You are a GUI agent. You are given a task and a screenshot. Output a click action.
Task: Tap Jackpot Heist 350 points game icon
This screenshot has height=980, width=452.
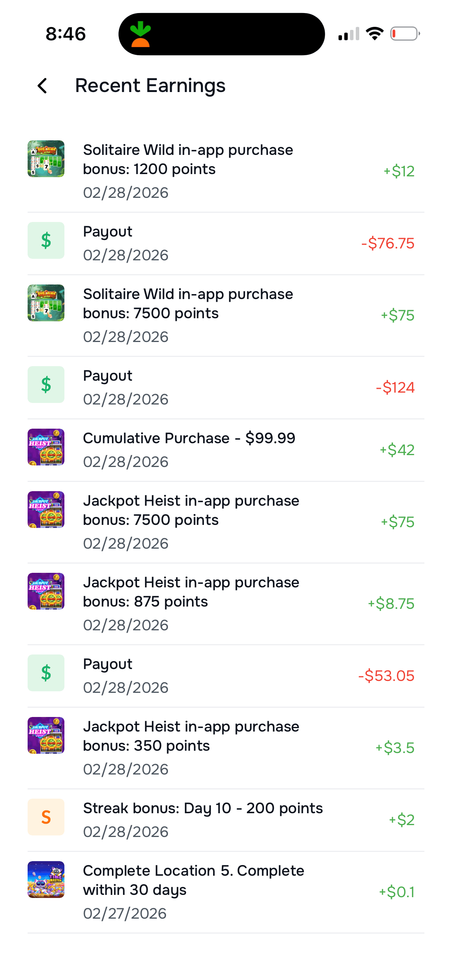point(46,735)
